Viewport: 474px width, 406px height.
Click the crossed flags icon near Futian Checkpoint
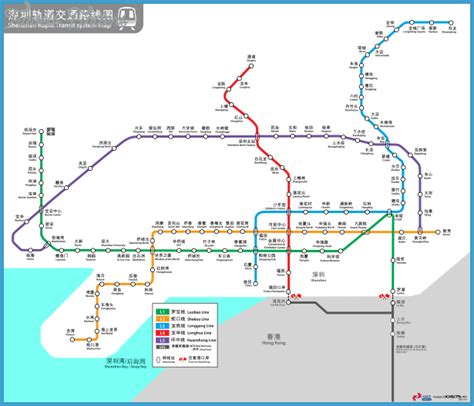pos(296,296)
